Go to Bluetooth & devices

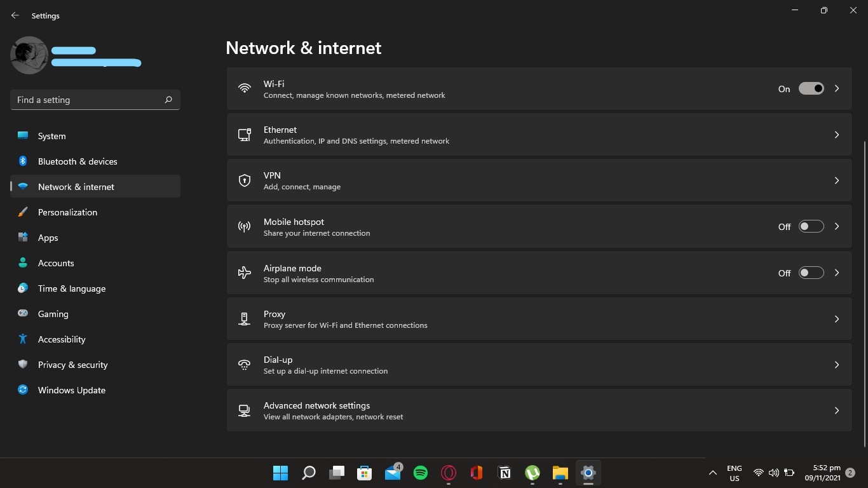(95, 161)
